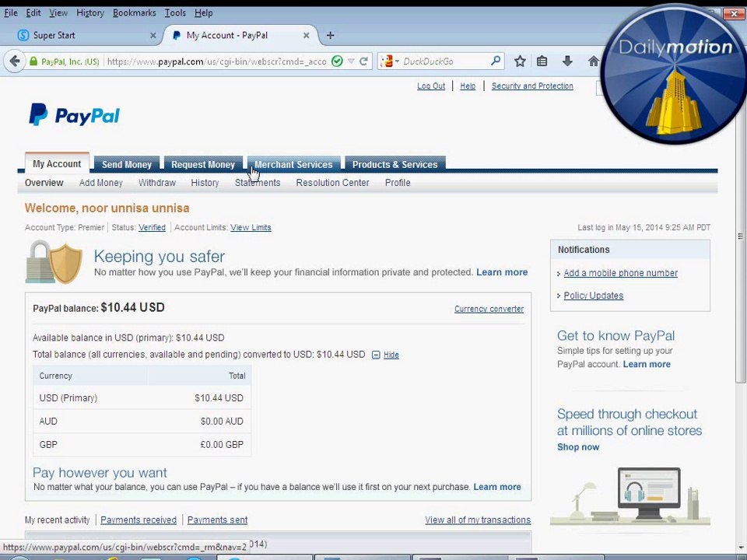The height and width of the screenshot is (560, 747).
Task: Click the PayPal logo
Action: click(75, 115)
